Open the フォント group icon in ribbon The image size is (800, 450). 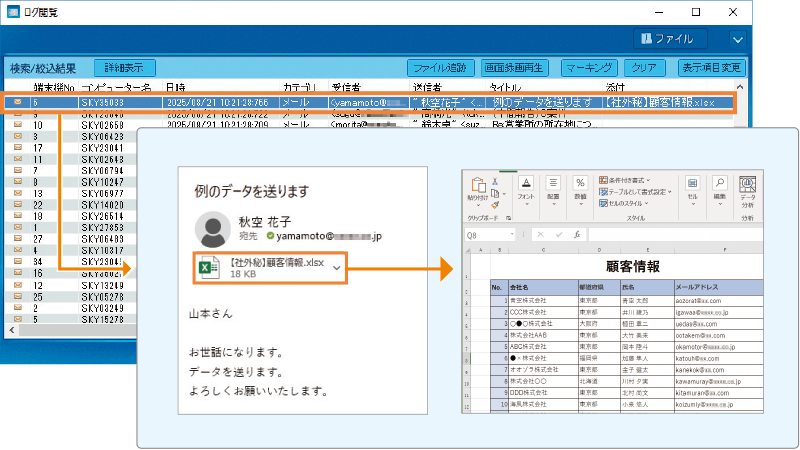(x=526, y=185)
